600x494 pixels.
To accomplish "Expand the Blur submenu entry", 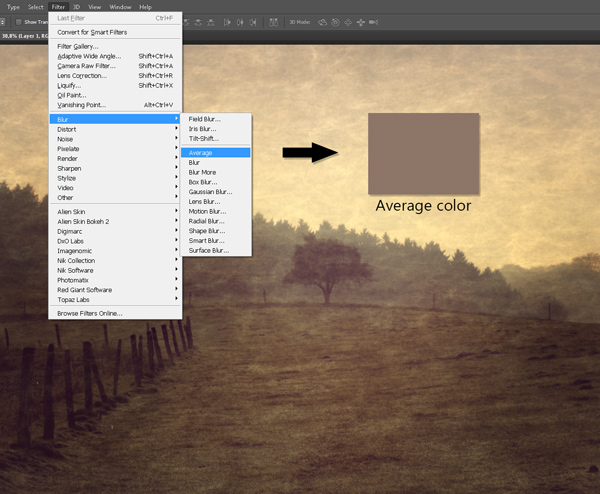I will click(x=114, y=119).
